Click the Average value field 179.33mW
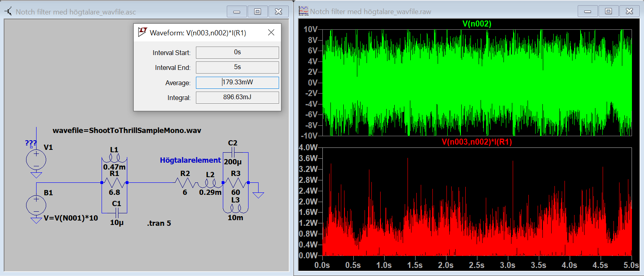This screenshot has height=276, width=644. coord(237,82)
